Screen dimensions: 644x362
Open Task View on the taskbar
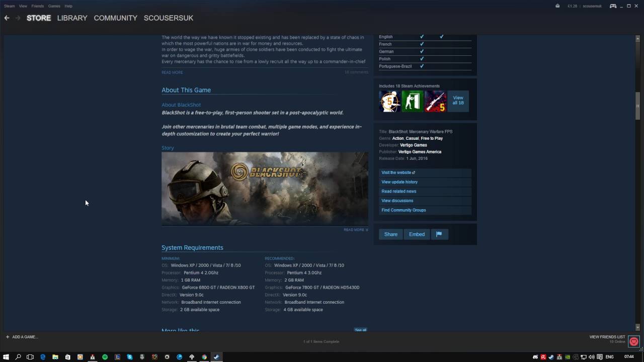pyautogui.click(x=30, y=357)
